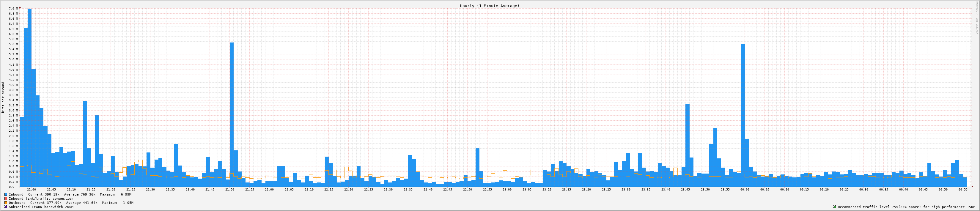The image size is (980, 211).
Task: Click the red congestion legend swatch
Action: click(x=6, y=199)
